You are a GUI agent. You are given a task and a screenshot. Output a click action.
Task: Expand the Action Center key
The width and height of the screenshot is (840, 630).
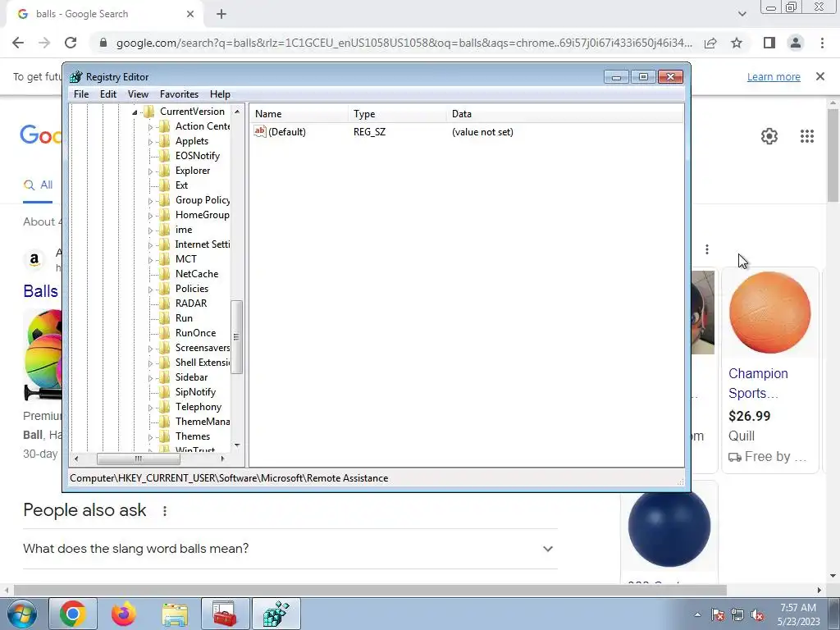pyautogui.click(x=151, y=127)
